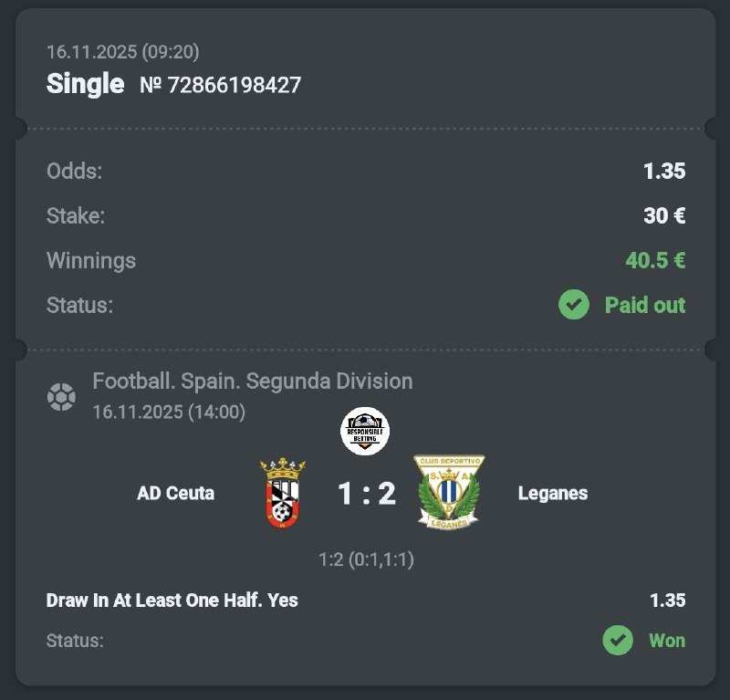Click the Draw In At Least One Half selection
The height and width of the screenshot is (700, 730).
(172, 601)
